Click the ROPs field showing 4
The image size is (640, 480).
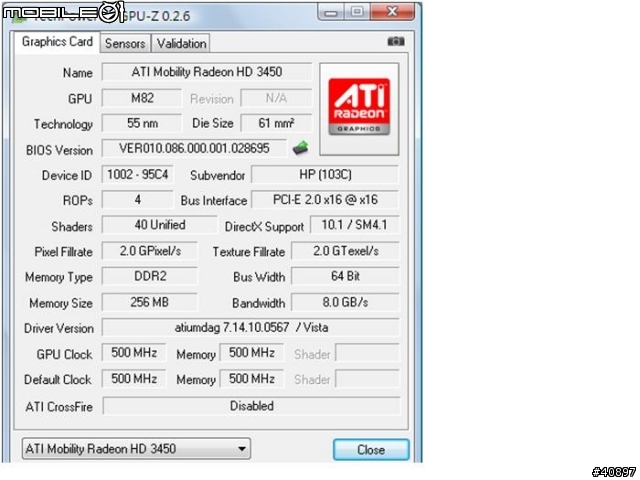click(x=138, y=200)
